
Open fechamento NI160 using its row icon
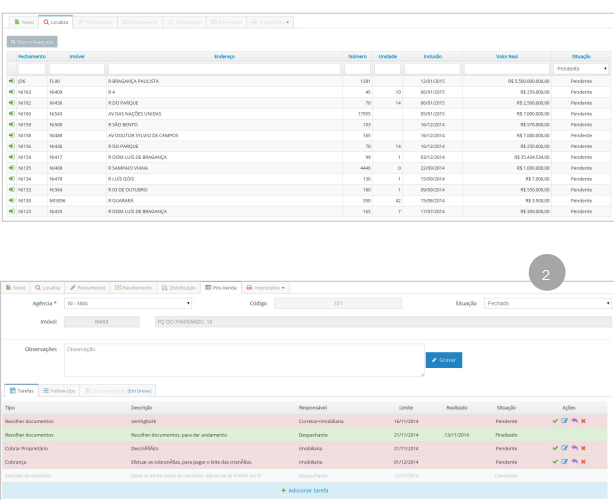tap(11, 114)
